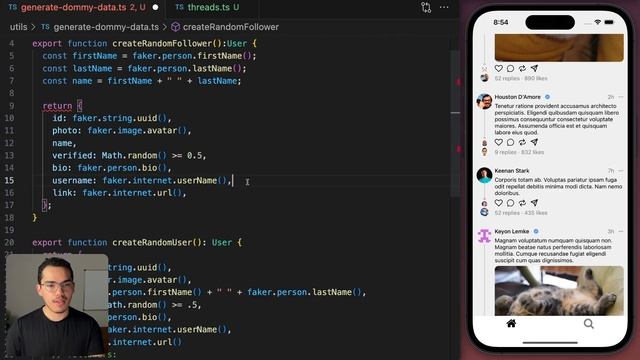Open Keyon Lemke's profile name
This screenshot has width=640, height=360.
click(x=512, y=231)
